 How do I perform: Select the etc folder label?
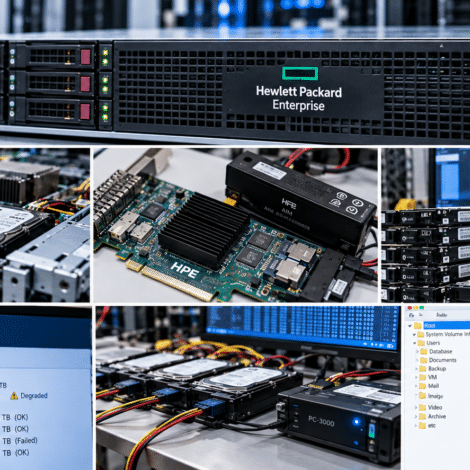[x=432, y=425]
